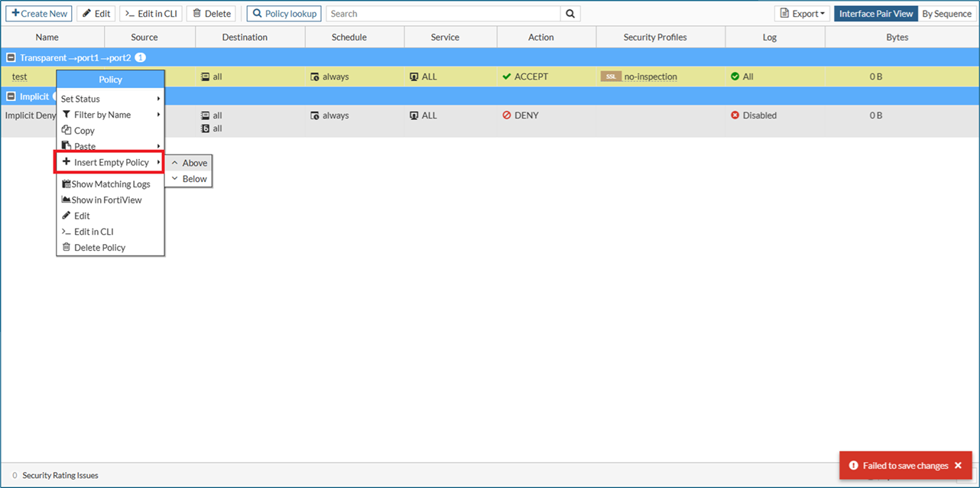Click the Delete toolbar button

211,14
